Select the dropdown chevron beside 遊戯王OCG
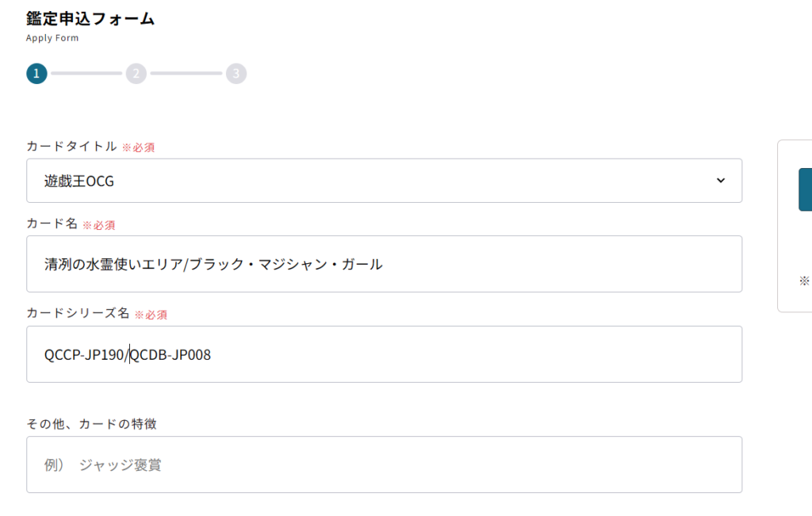This screenshot has width=812, height=516. tap(721, 181)
